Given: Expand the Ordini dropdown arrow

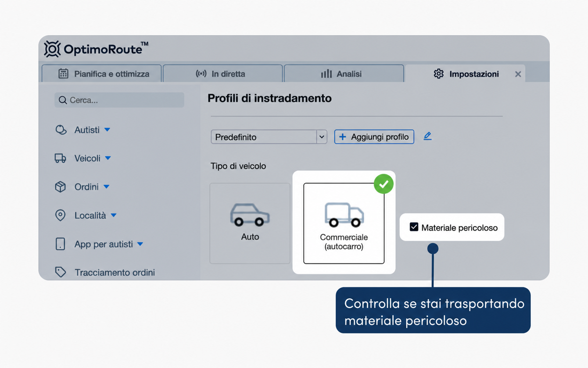Looking at the screenshot, I should coord(107,187).
